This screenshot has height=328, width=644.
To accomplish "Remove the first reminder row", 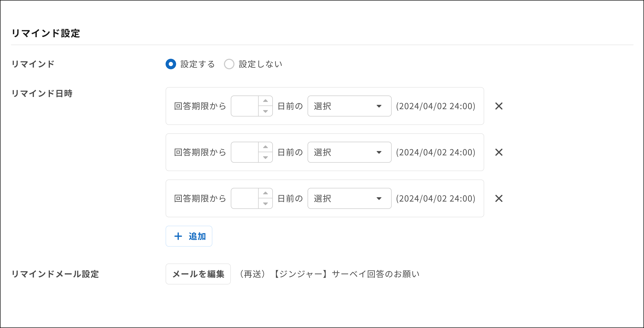I will [x=499, y=106].
